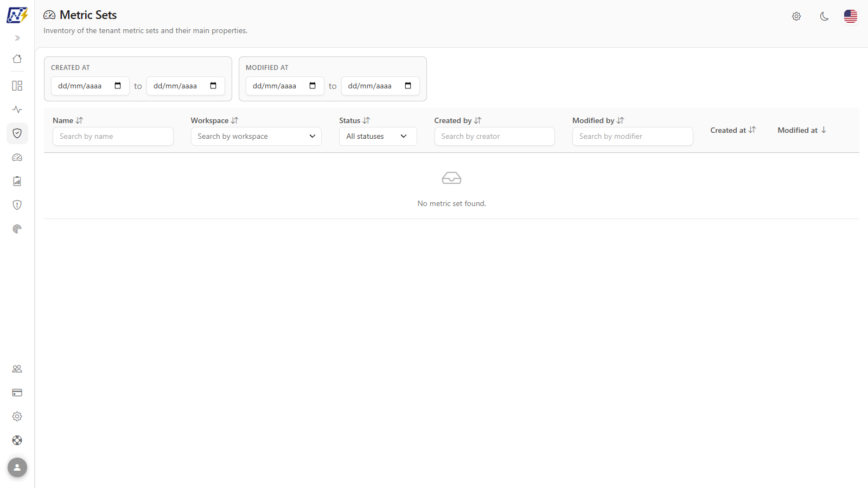Open the fingerprint icon in sidebar
The image size is (868, 488).
coord(17,229)
